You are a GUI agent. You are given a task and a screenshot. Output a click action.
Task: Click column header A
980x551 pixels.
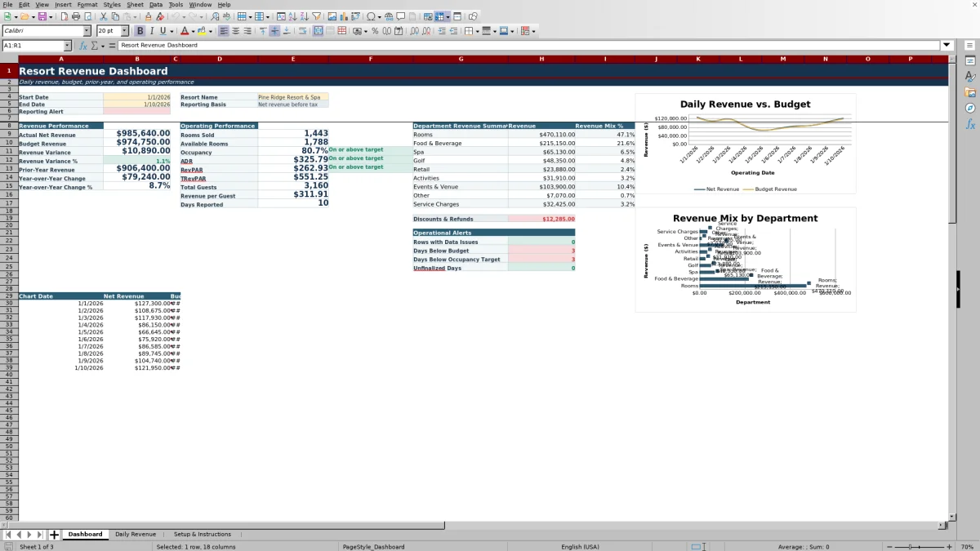(x=60, y=59)
